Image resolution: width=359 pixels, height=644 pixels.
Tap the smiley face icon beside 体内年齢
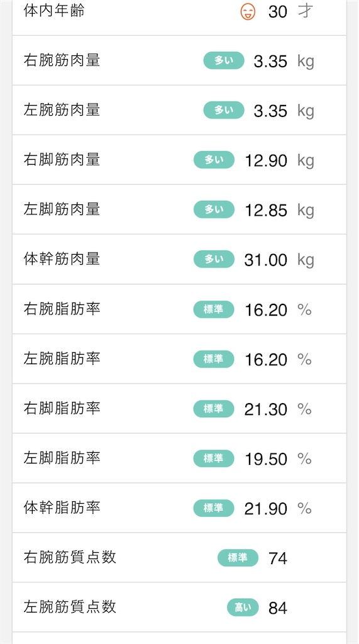point(248,11)
